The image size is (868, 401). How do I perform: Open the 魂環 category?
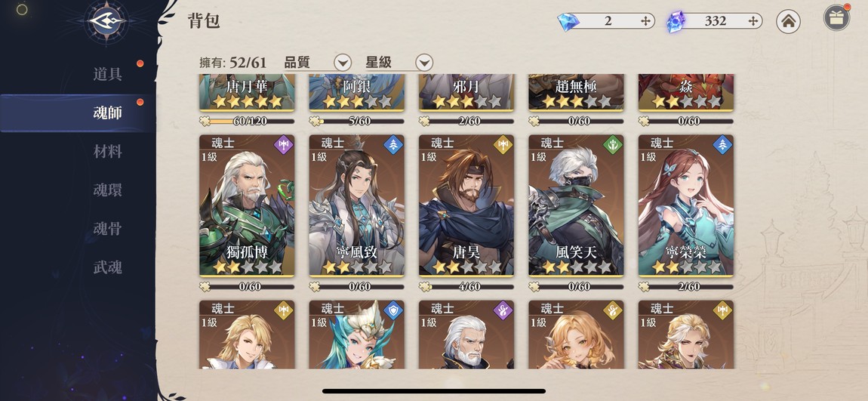pyautogui.click(x=107, y=190)
